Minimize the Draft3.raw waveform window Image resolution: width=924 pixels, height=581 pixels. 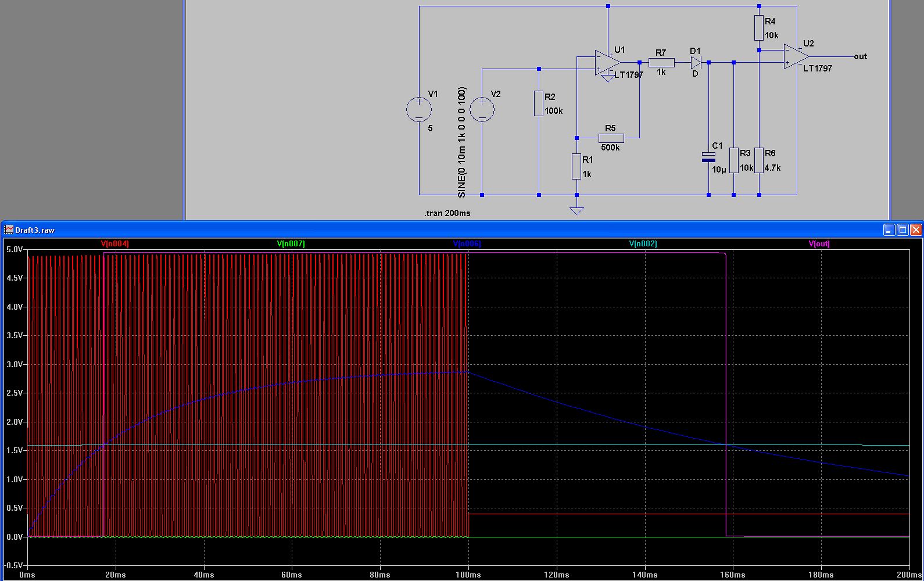(889, 230)
